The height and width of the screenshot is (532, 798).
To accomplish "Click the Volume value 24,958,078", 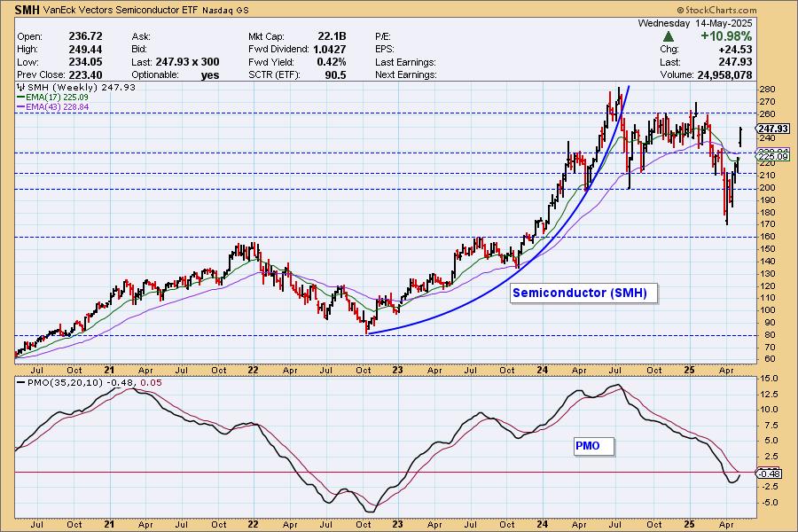I will (x=724, y=74).
